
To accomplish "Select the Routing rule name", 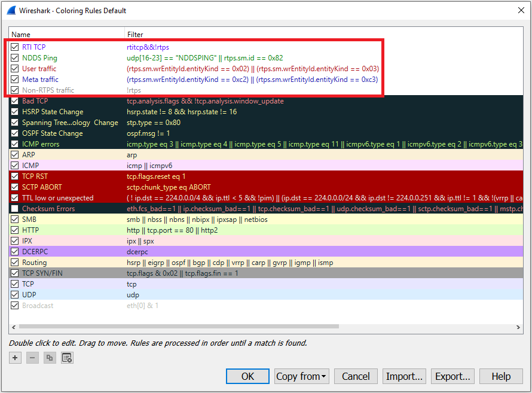I will (x=34, y=263).
